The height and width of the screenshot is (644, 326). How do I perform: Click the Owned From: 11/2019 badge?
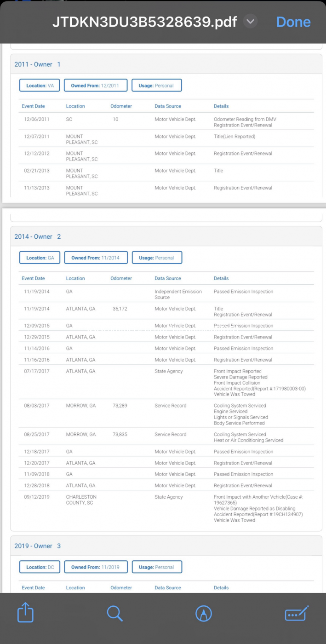95,567
